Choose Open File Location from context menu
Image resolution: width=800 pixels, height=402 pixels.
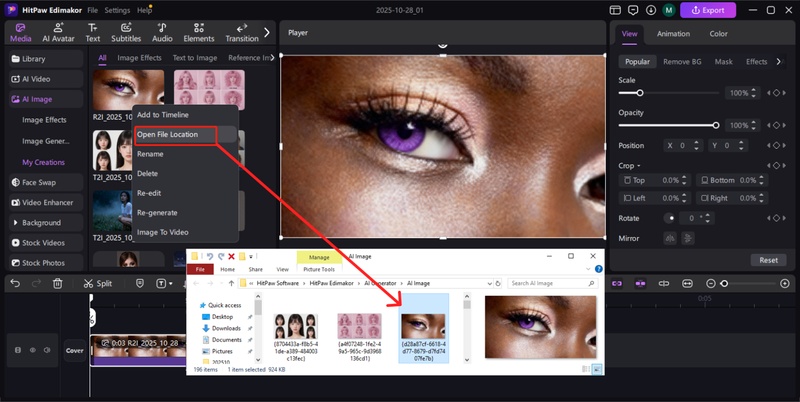(x=167, y=134)
